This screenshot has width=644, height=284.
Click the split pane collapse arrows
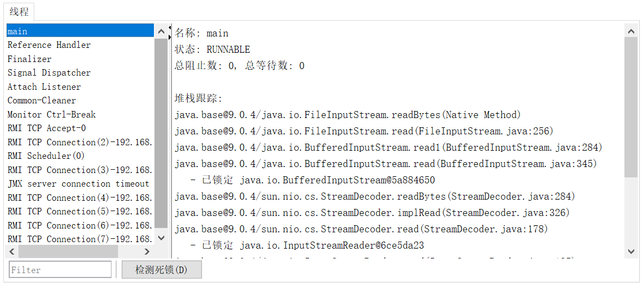[x=170, y=33]
